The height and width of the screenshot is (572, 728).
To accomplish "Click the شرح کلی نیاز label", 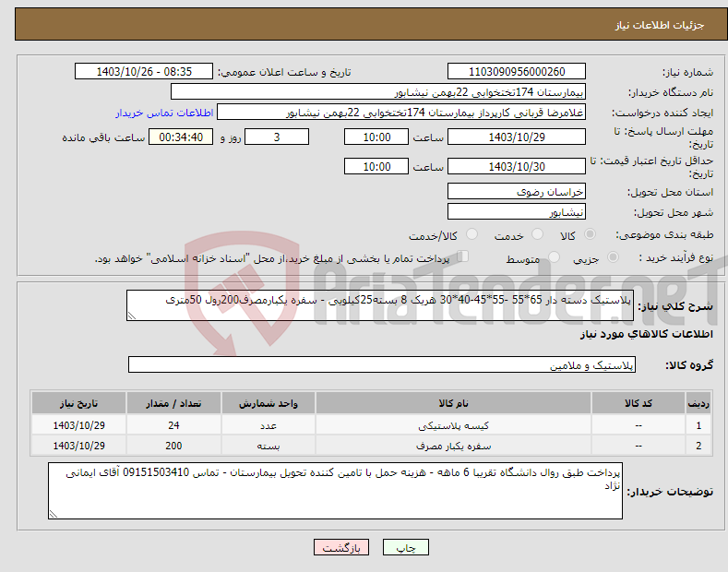I will [x=675, y=306].
